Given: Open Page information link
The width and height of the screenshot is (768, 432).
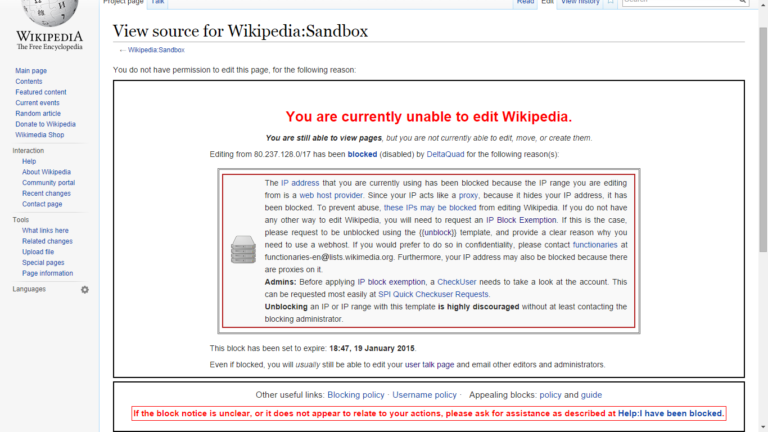Looking at the screenshot, I should 48,273.
